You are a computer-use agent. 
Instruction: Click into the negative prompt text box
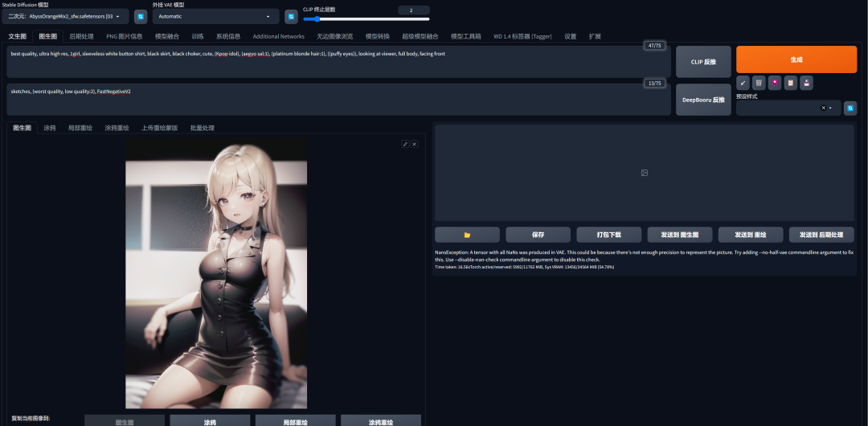click(339, 100)
